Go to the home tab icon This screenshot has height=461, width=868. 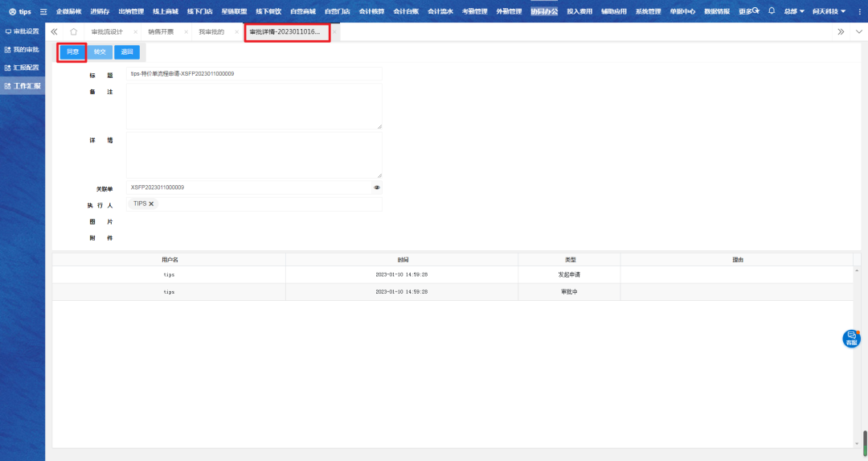click(x=73, y=31)
